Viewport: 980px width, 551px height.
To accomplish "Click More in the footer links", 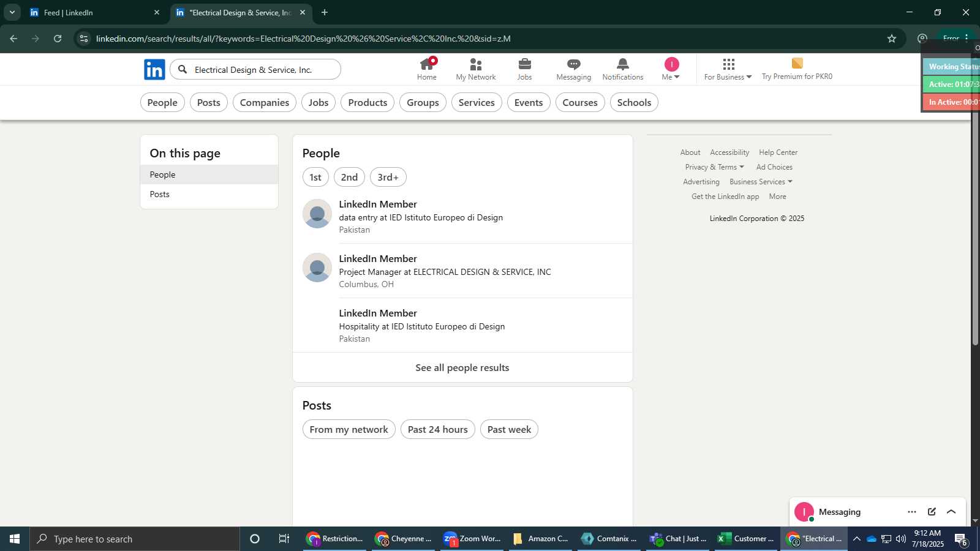I will 777,197.
